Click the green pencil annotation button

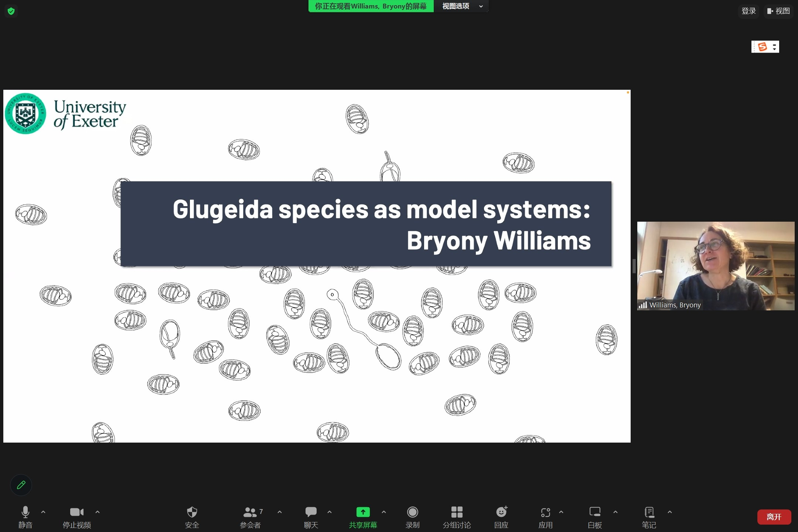pyautogui.click(x=21, y=485)
